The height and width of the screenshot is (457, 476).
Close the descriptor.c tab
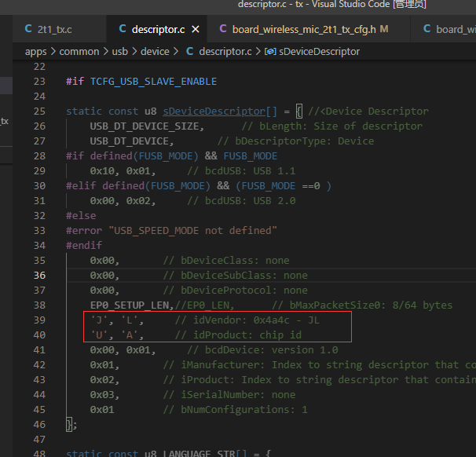click(x=196, y=29)
